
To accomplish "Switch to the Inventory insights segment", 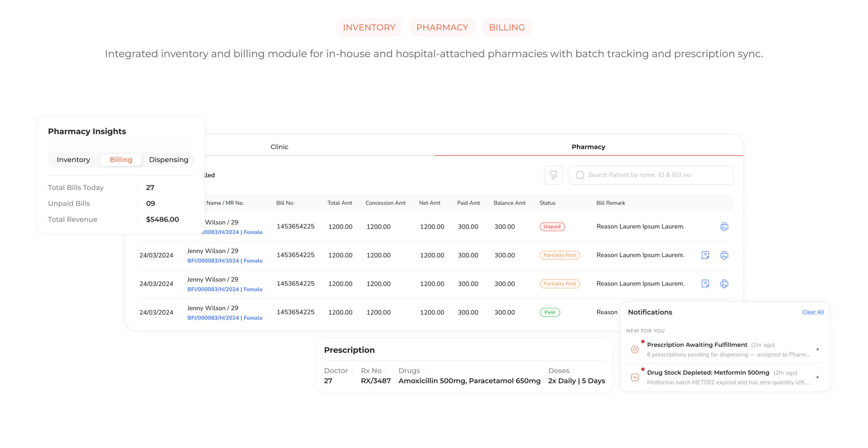I will [73, 160].
